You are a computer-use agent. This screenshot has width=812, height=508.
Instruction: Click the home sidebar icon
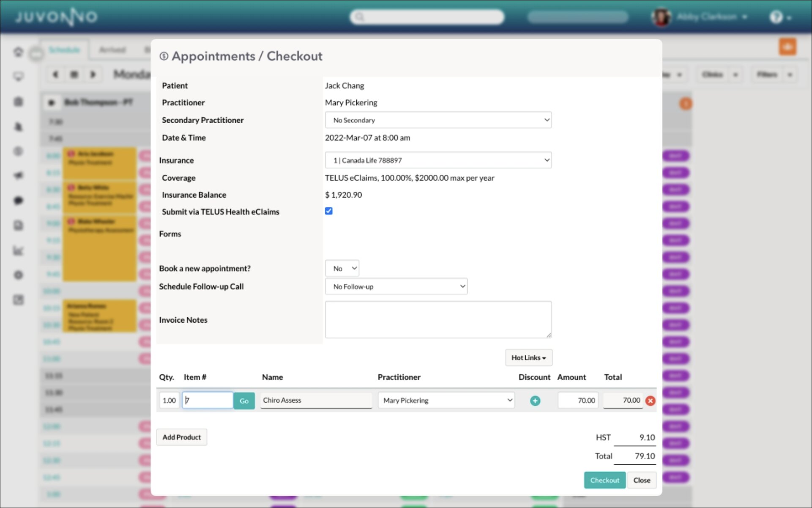pos(18,52)
